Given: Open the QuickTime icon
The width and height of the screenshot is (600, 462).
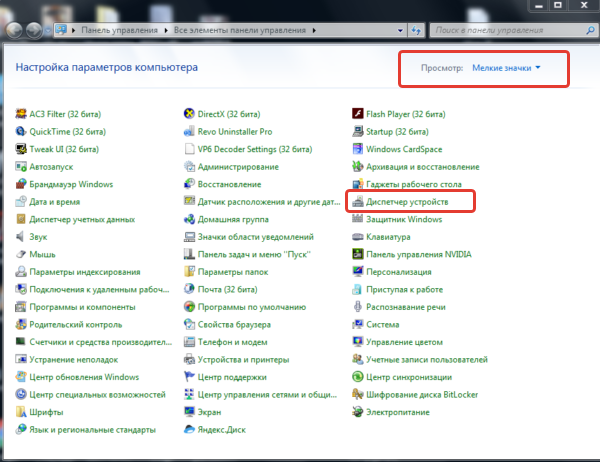Looking at the screenshot, I should [21, 131].
